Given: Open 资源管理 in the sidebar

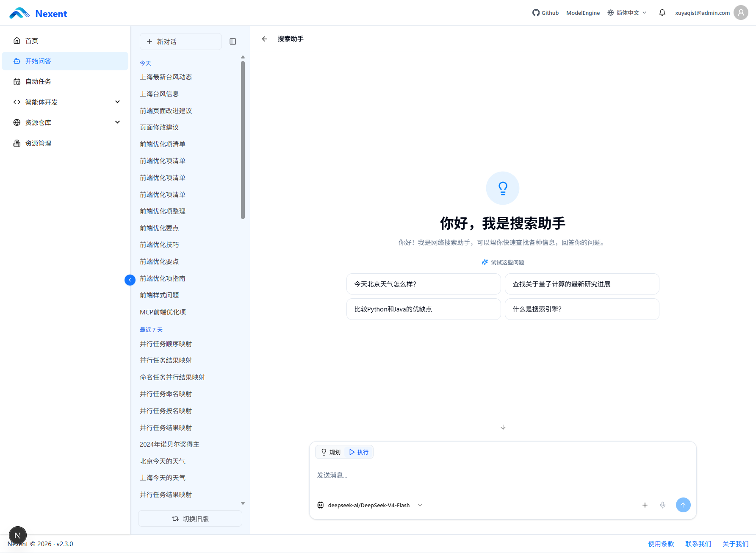Looking at the screenshot, I should 65,143.
